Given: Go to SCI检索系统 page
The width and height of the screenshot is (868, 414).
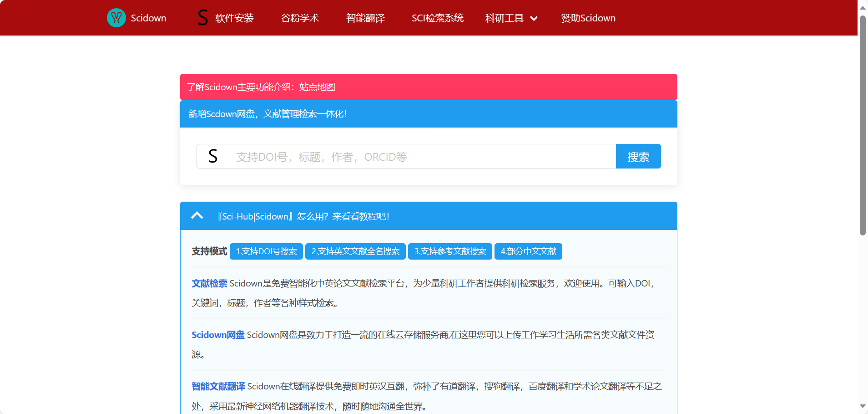Looking at the screenshot, I should pyautogui.click(x=437, y=18).
